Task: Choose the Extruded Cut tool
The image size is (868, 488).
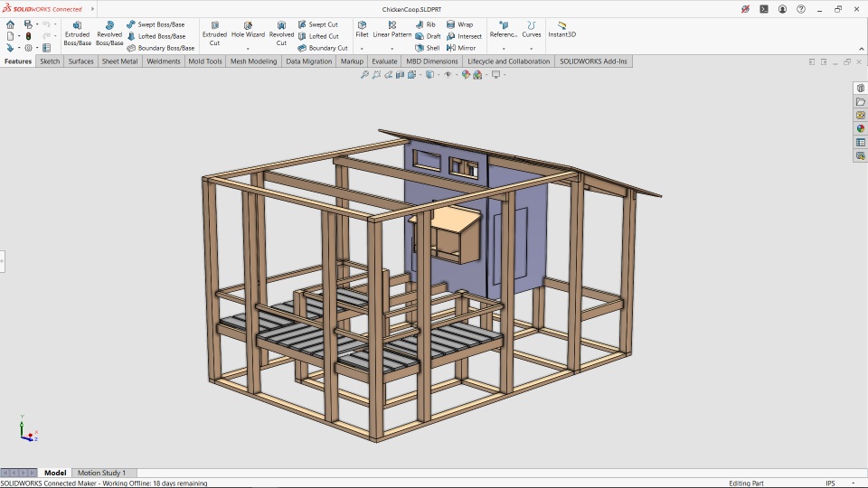Action: click(x=214, y=33)
